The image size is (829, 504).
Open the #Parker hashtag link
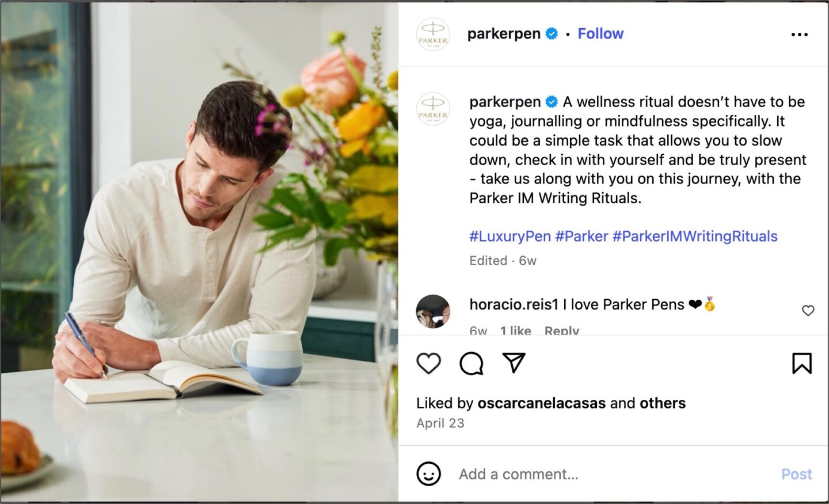[x=581, y=236]
